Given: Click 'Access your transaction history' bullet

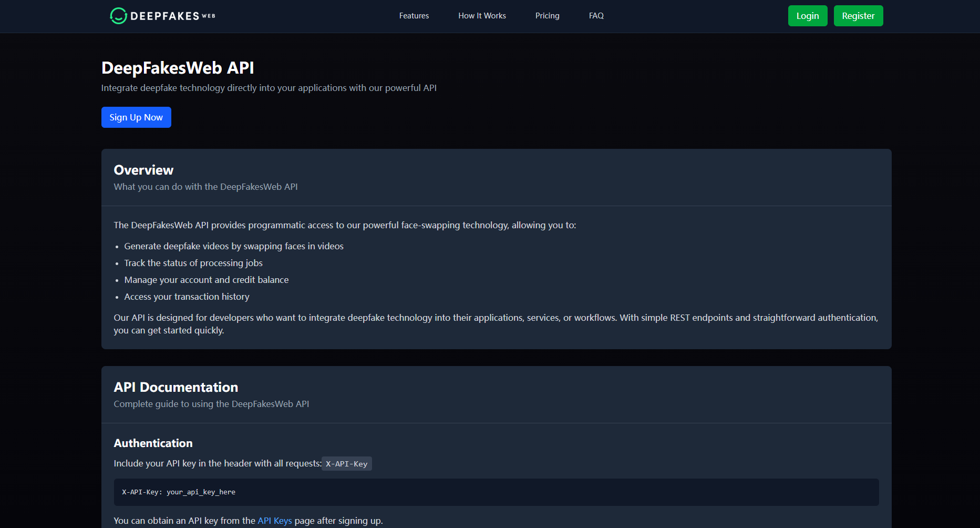Looking at the screenshot, I should 187,297.
